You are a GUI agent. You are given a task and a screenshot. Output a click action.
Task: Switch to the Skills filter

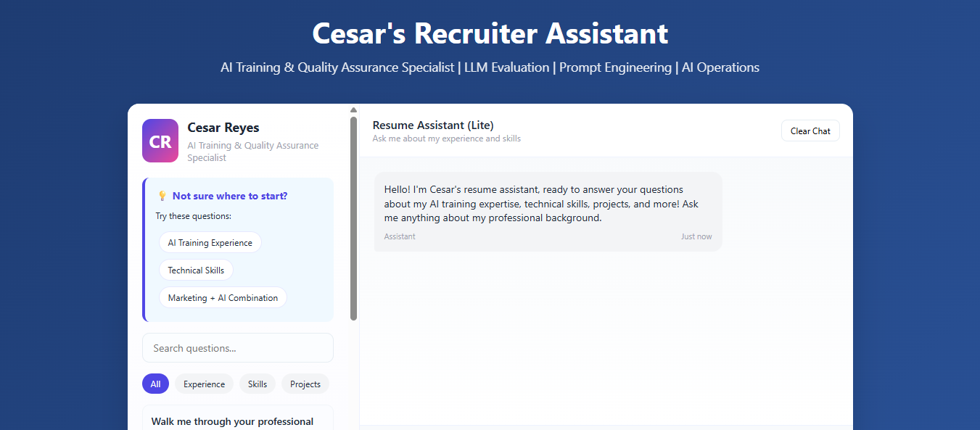(258, 384)
